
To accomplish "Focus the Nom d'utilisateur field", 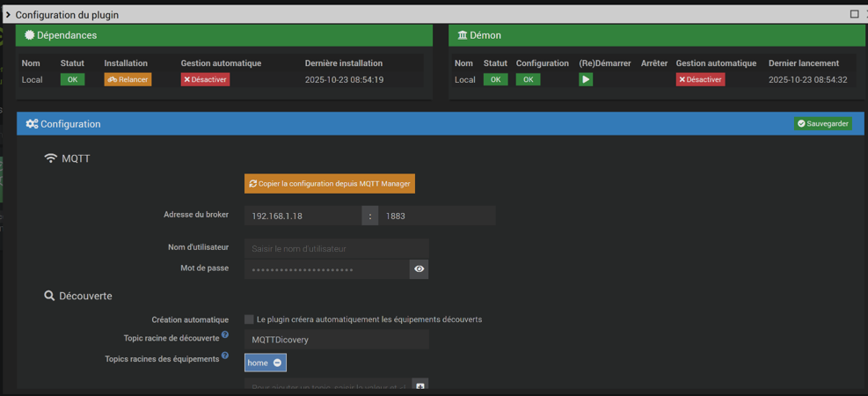I will click(336, 249).
